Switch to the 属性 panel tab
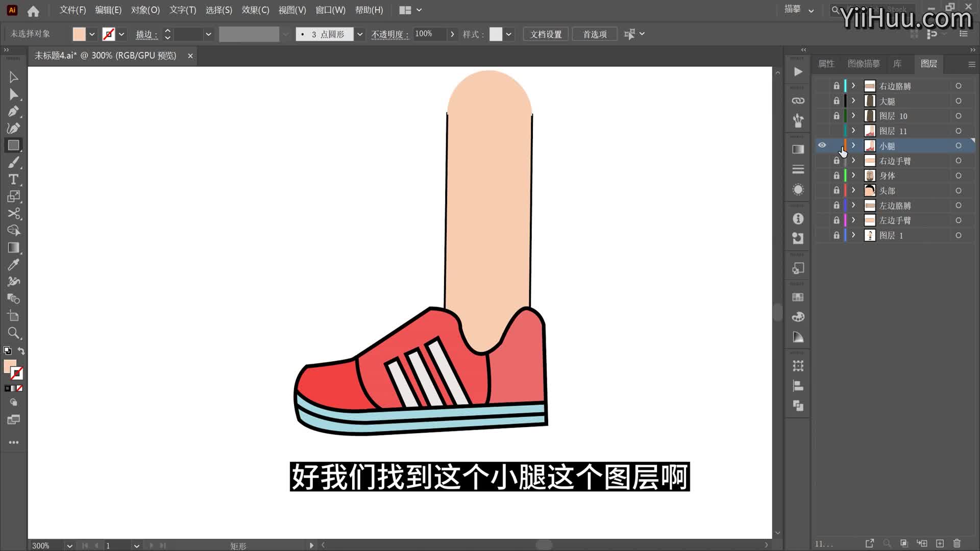This screenshot has width=980, height=551. pyautogui.click(x=826, y=64)
